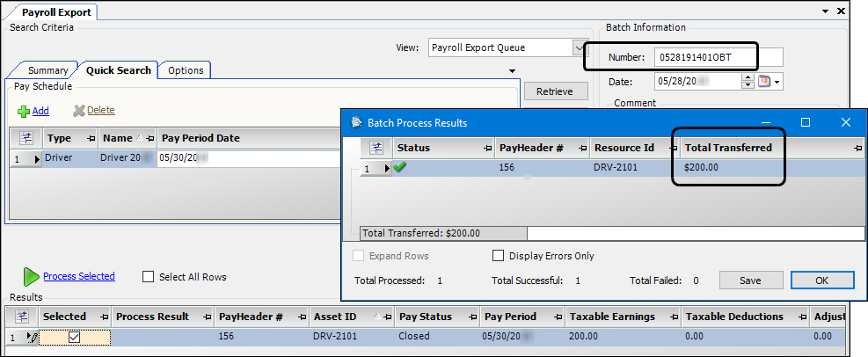The height and width of the screenshot is (357, 868).
Task: Click the Add link in Pay Schedule
Action: click(x=40, y=111)
